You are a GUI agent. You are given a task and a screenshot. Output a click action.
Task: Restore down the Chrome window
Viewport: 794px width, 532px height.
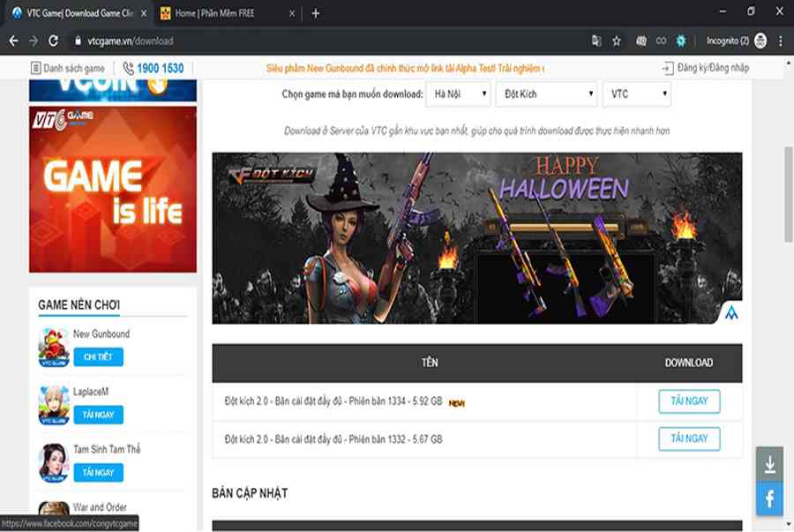pyautogui.click(x=751, y=11)
